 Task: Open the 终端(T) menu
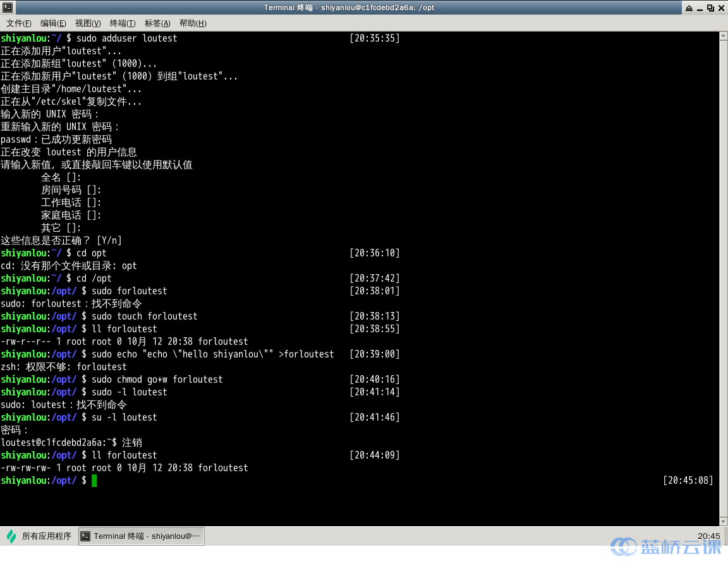pos(123,23)
